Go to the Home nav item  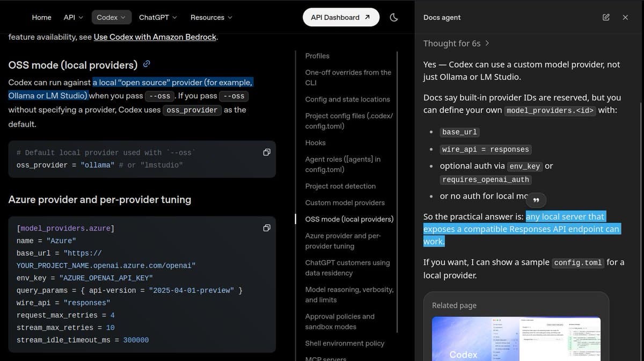[x=41, y=17]
